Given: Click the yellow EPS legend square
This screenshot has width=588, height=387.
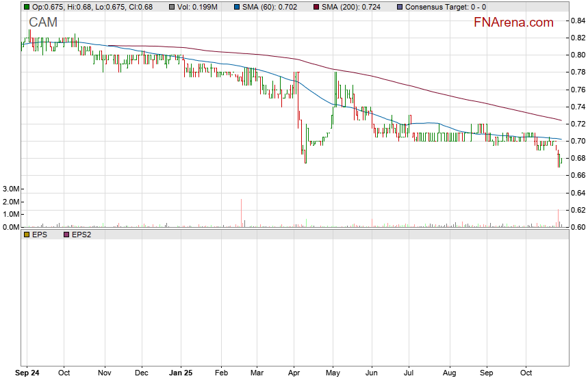Looking at the screenshot, I should click(27, 235).
